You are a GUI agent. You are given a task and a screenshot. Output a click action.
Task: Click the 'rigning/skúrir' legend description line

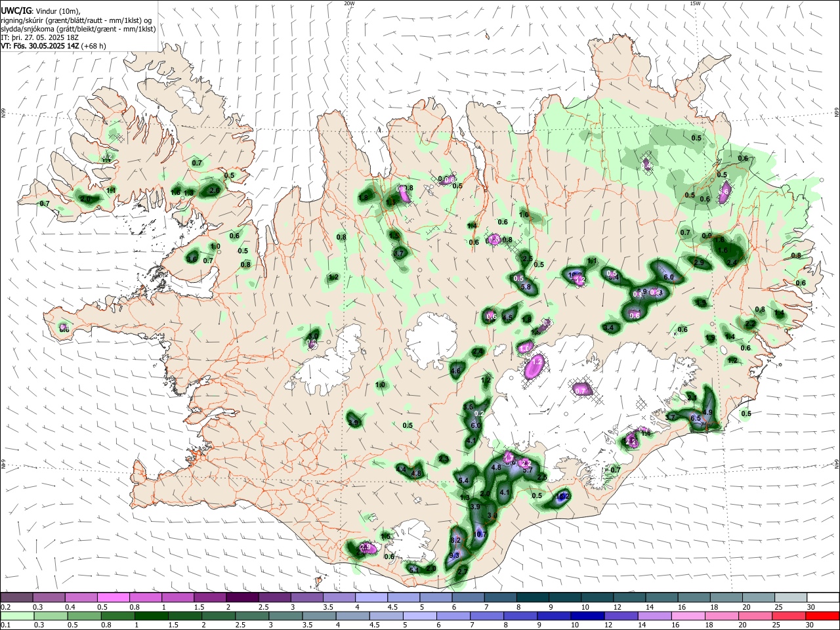point(76,20)
